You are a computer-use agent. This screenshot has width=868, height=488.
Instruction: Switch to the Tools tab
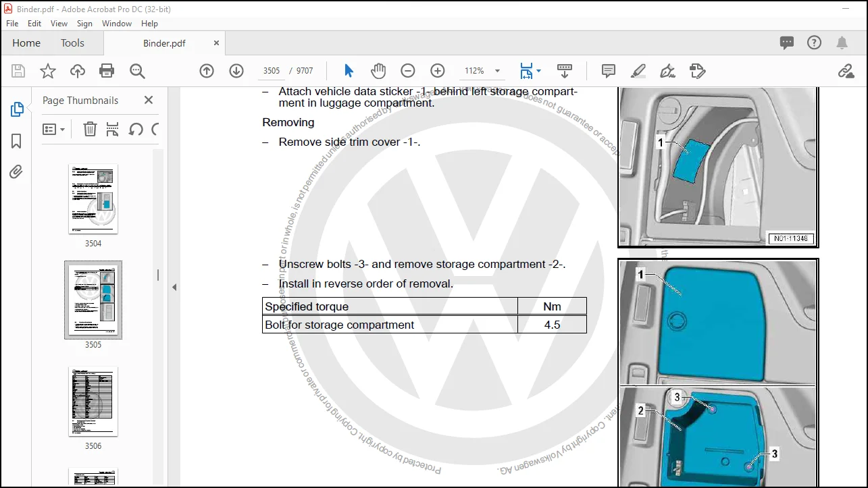pos(72,43)
